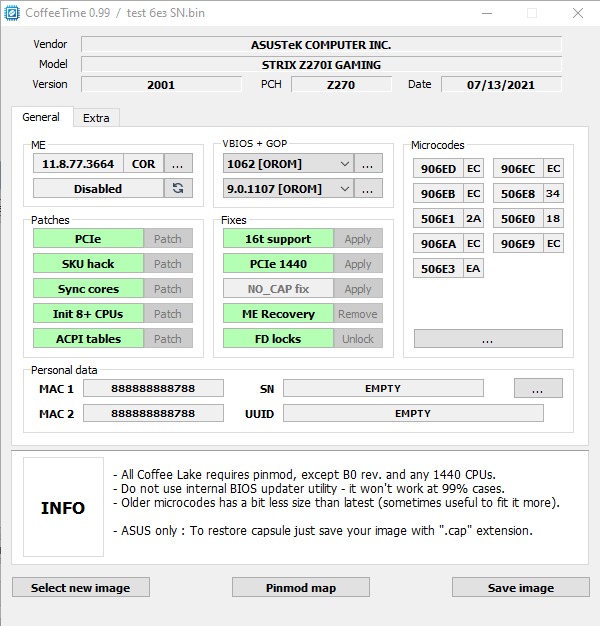This screenshot has height=626, width=600.
Task: Click the greyed NO_CAP fix label
Action: pyautogui.click(x=278, y=289)
